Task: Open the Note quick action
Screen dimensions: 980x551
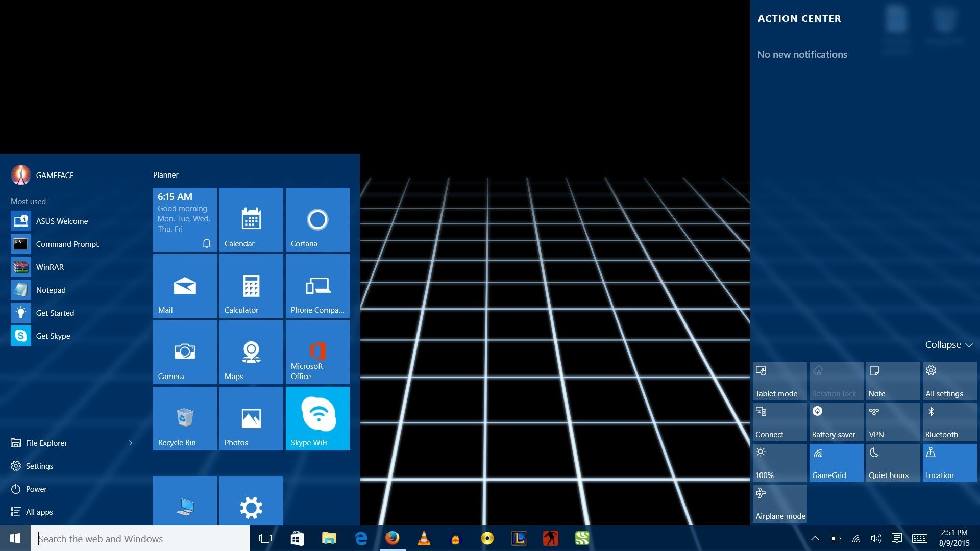Action: point(893,381)
